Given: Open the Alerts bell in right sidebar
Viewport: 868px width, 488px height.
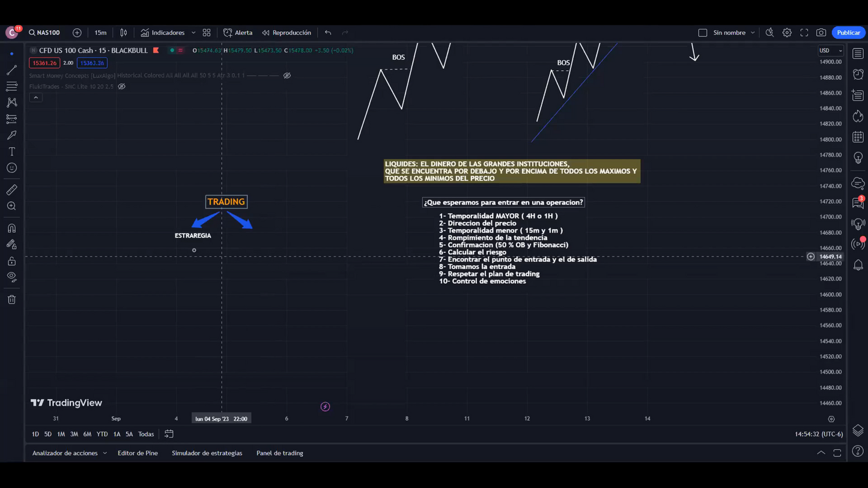Looking at the screenshot, I should click(x=858, y=265).
